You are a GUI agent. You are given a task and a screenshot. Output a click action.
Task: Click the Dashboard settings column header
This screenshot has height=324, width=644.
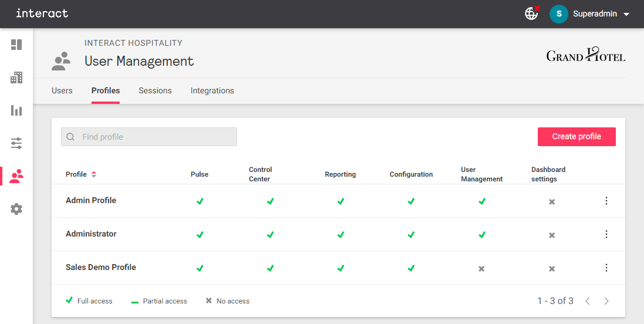548,174
